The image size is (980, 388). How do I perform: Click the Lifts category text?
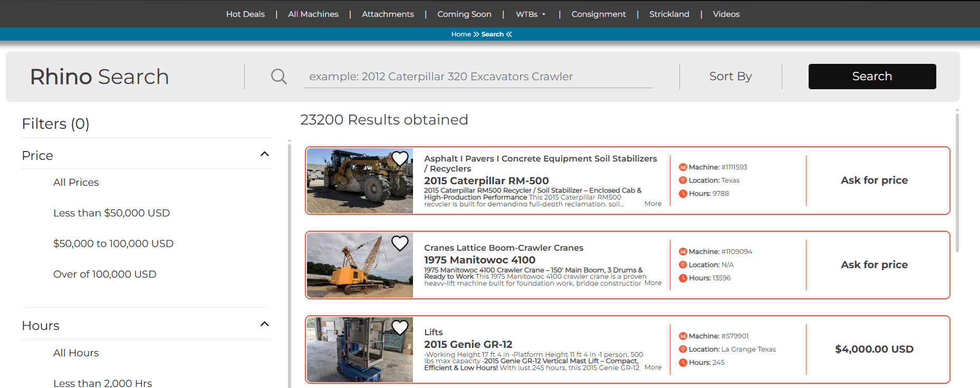434,333
